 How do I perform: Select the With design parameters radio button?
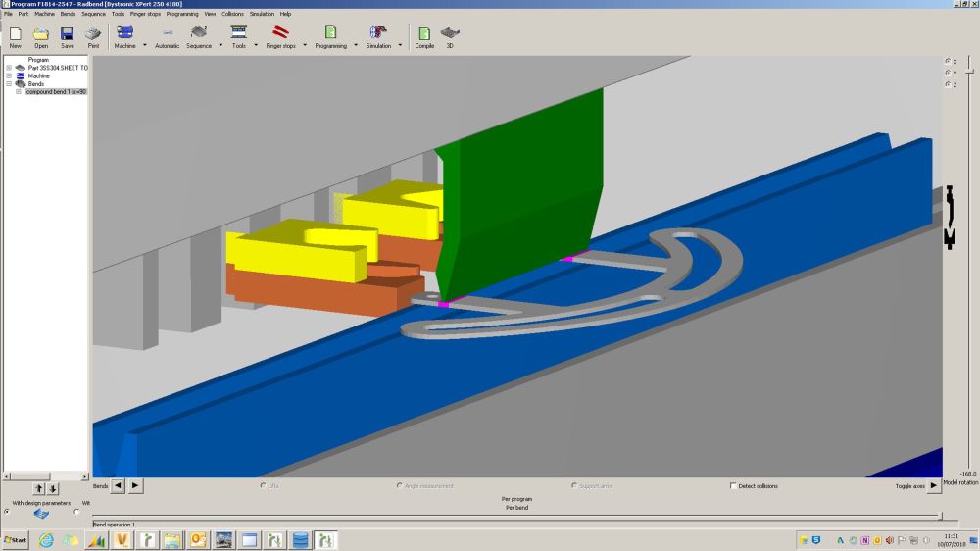tap(7, 511)
